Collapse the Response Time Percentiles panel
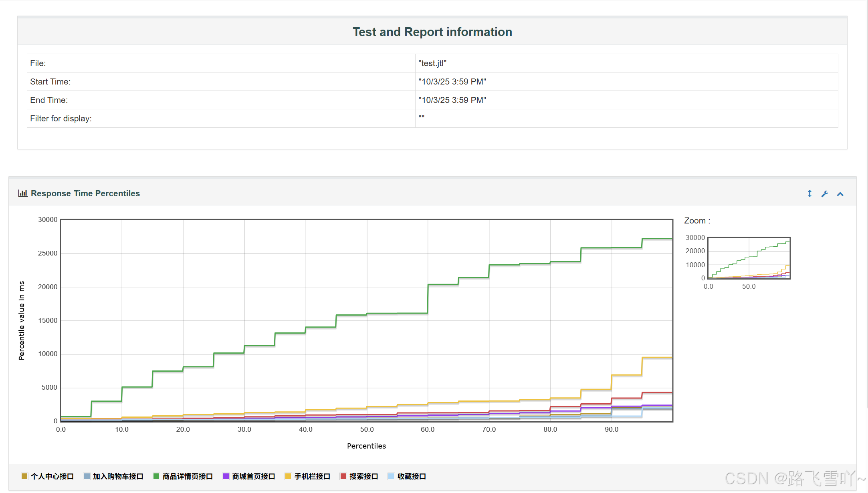868x493 pixels. (840, 194)
